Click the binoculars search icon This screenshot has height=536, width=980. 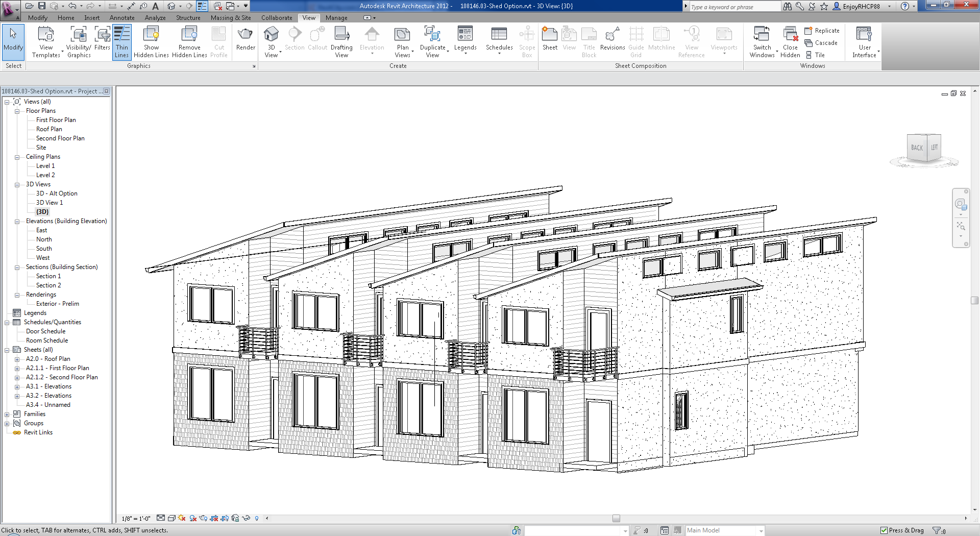pyautogui.click(x=788, y=7)
